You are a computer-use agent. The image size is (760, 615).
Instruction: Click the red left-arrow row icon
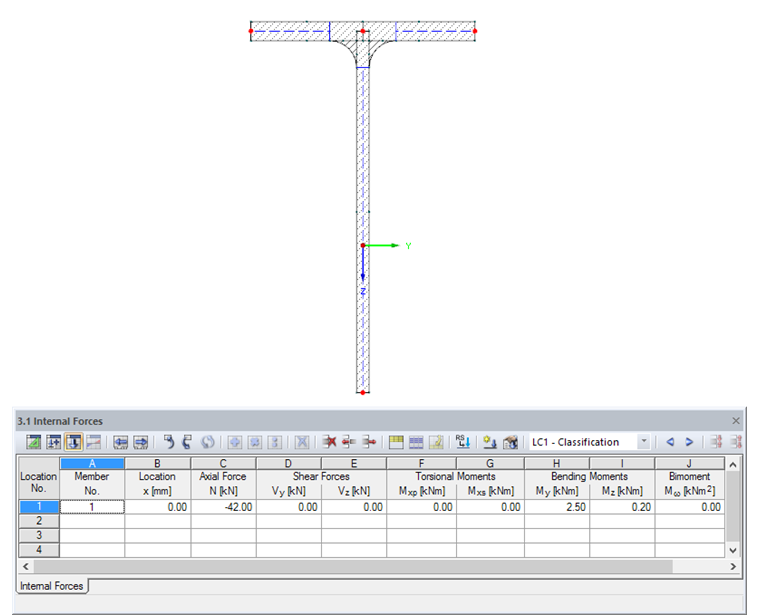(x=349, y=442)
